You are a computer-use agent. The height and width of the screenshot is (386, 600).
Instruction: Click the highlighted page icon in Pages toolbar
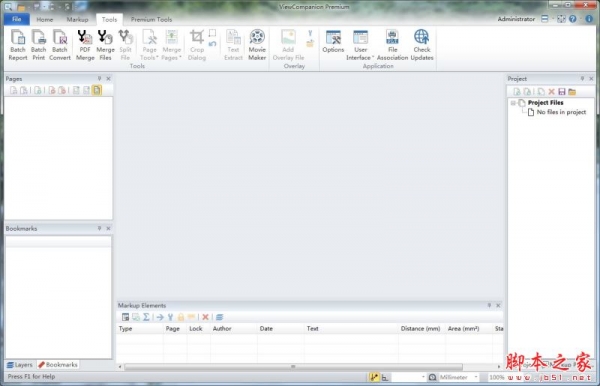click(x=97, y=90)
